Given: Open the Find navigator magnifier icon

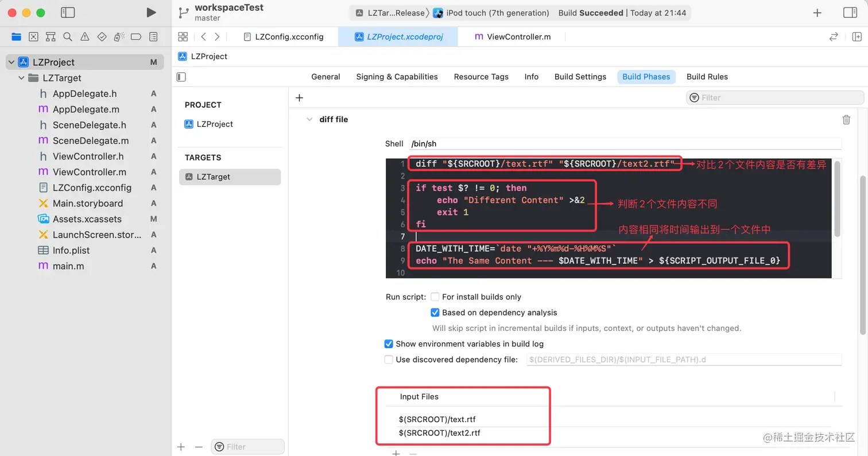Looking at the screenshot, I should click(68, 37).
